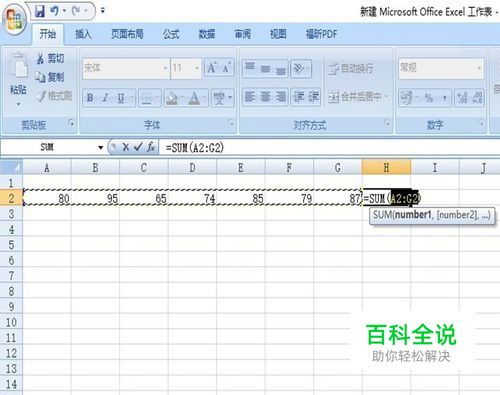Click cell containing 95
The width and height of the screenshot is (500, 395).
(x=95, y=198)
